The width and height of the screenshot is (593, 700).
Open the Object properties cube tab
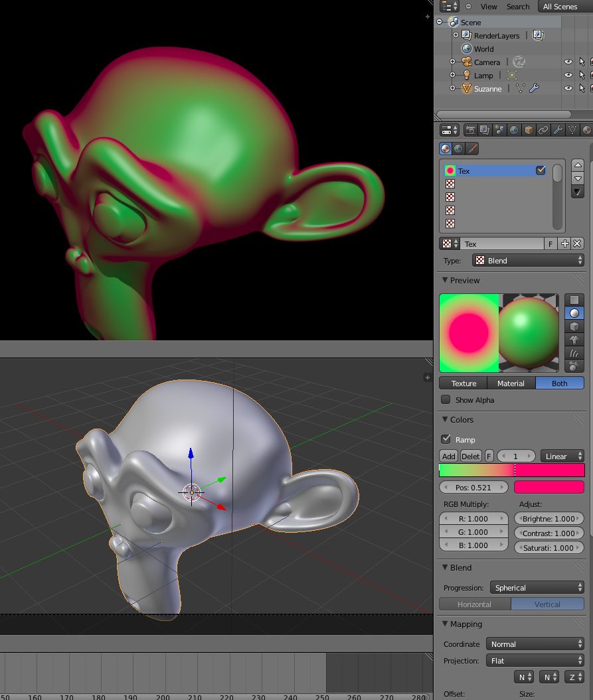click(x=529, y=130)
